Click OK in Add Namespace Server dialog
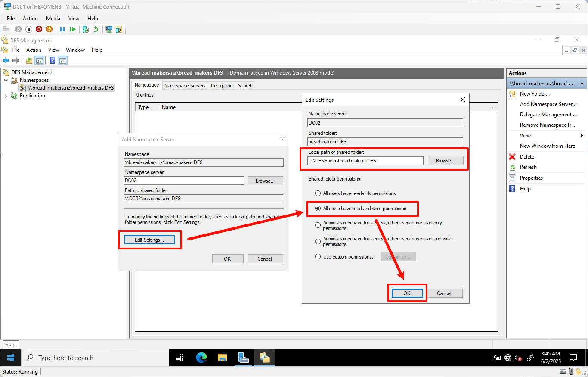Screen dimensions: 588x377 228,259
